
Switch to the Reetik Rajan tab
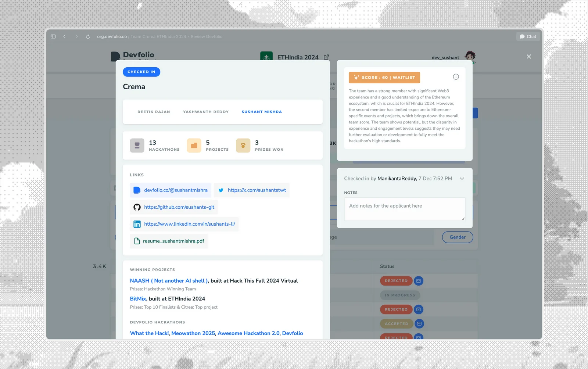click(x=154, y=112)
